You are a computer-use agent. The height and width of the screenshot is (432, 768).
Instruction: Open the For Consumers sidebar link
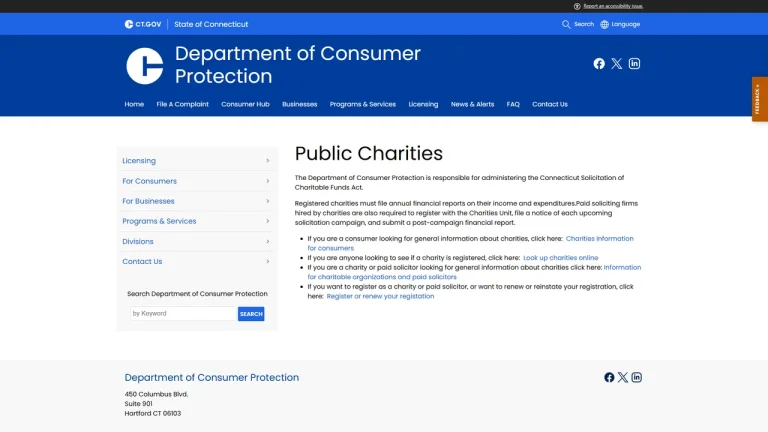[149, 181]
